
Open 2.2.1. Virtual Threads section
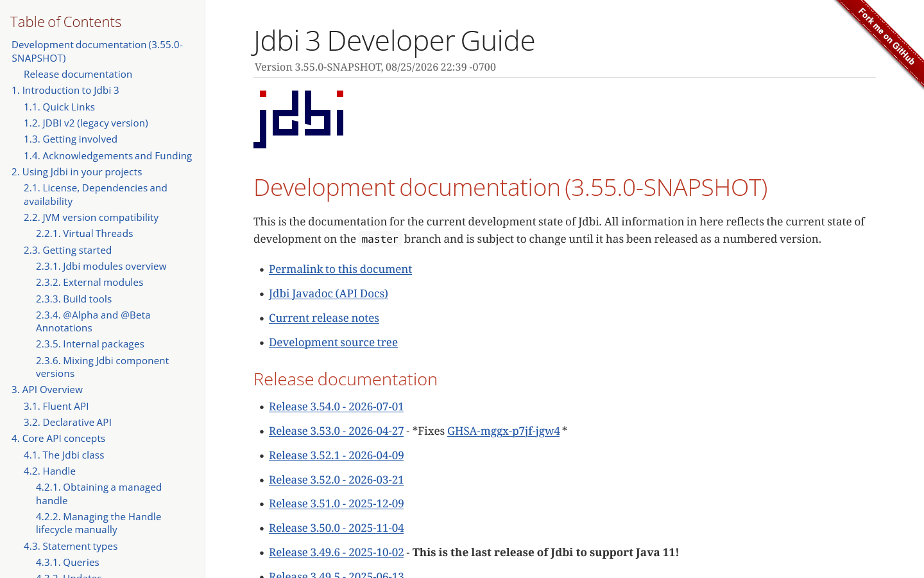tap(85, 234)
